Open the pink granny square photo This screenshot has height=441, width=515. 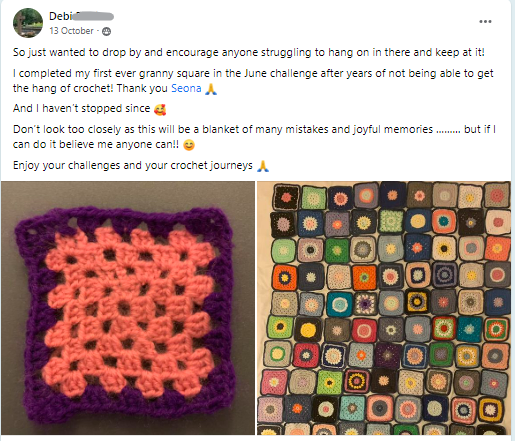[128, 308]
